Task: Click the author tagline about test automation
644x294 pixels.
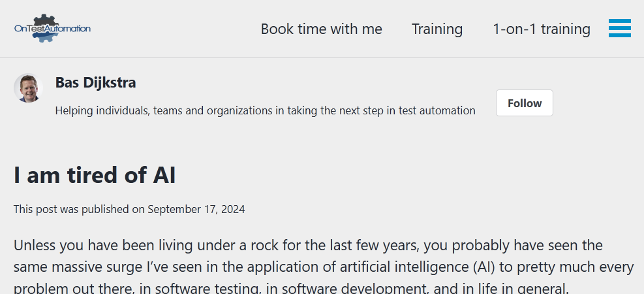Action: (265, 110)
